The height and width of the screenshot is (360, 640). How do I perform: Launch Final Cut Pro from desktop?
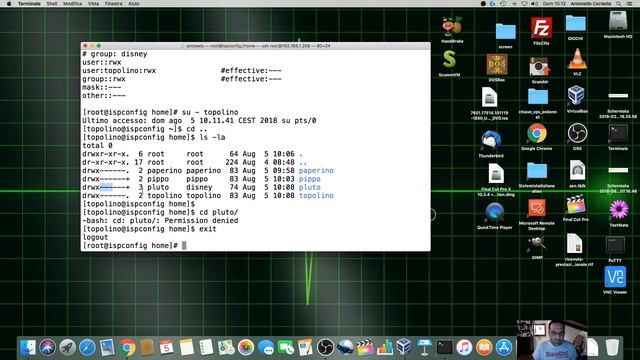pyautogui.click(x=576, y=205)
